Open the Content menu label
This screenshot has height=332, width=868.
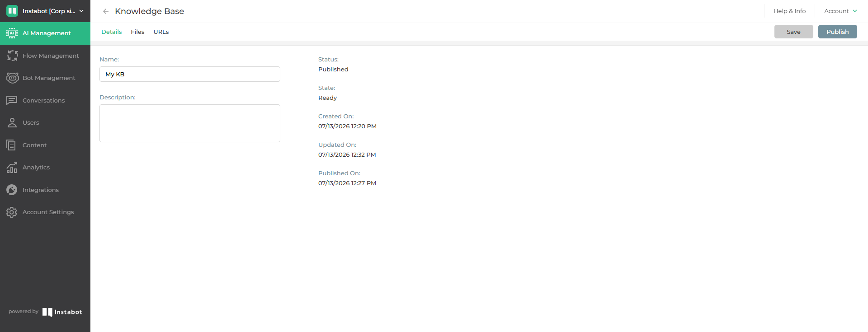coord(34,145)
